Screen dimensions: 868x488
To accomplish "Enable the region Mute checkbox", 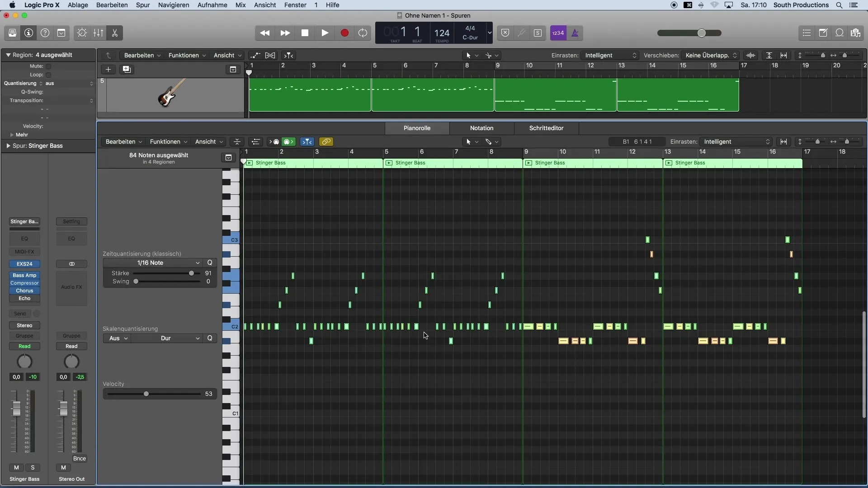I will point(48,66).
